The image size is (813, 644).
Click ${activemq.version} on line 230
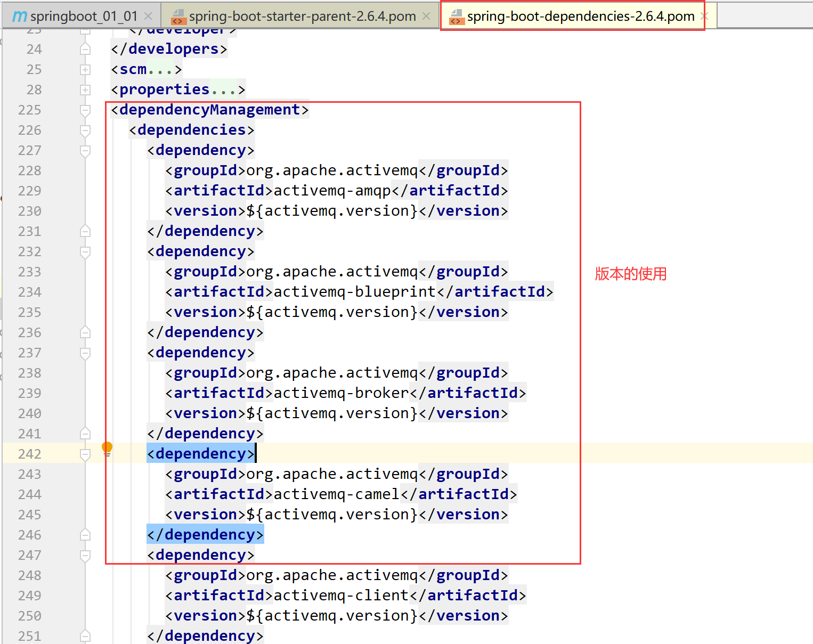[x=332, y=211]
